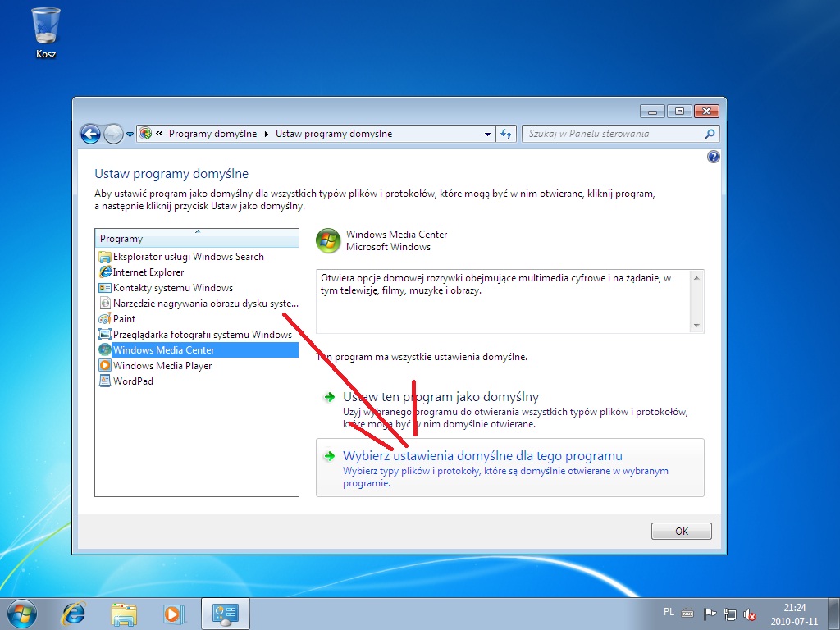Open the address bar previous locations dropdown
840x630 pixels.
pos(487,134)
